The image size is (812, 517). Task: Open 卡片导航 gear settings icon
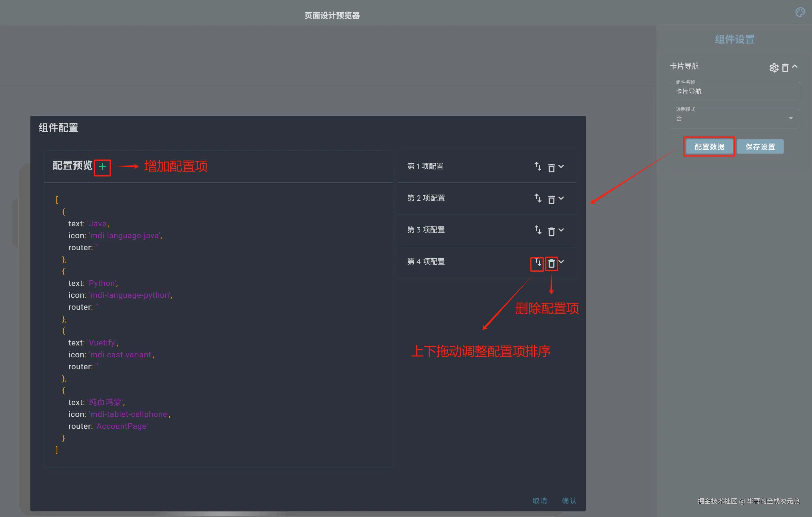pyautogui.click(x=774, y=68)
